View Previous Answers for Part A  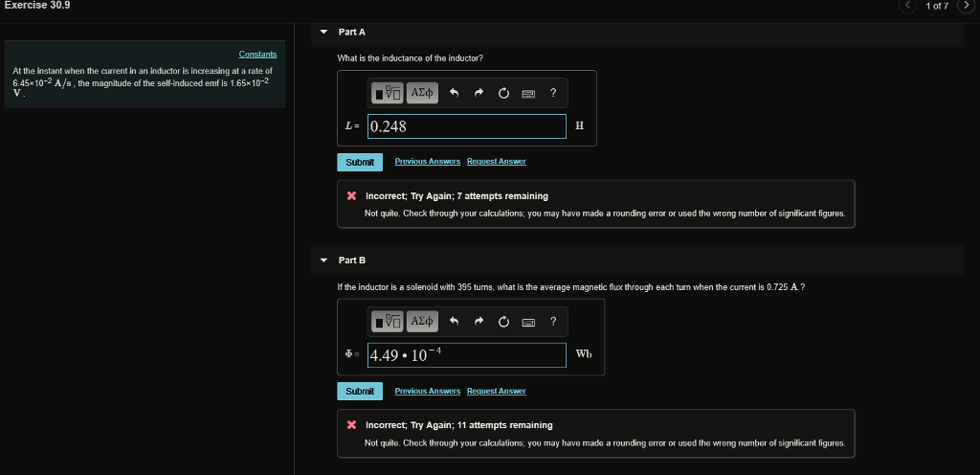point(428,161)
